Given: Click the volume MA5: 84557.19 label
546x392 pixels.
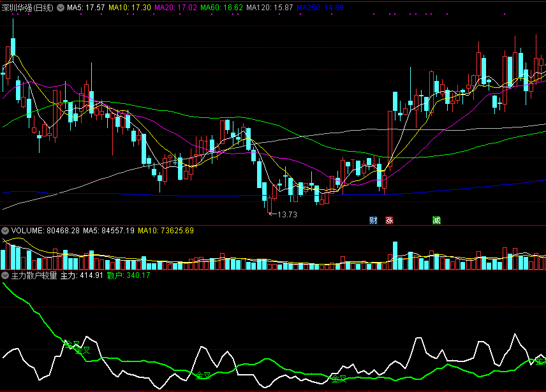Looking at the screenshot, I should point(108,231).
